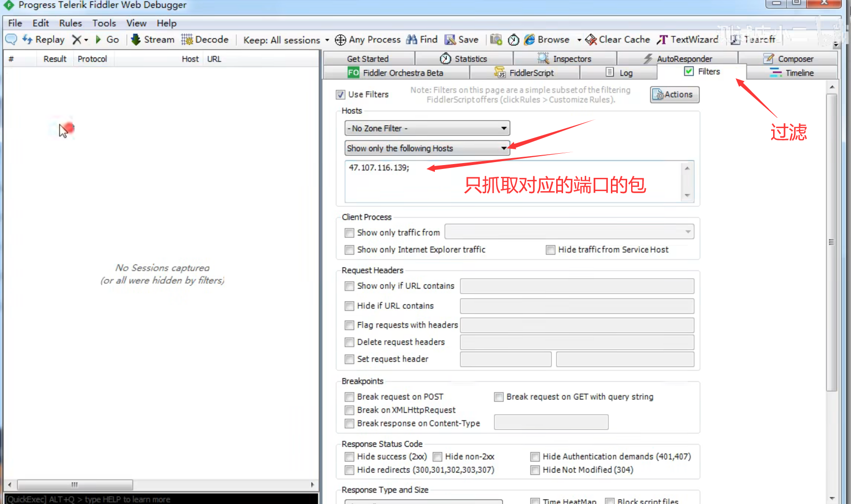Check Show only Internet Explorer traffic
Image resolution: width=851 pixels, height=504 pixels.
point(350,250)
